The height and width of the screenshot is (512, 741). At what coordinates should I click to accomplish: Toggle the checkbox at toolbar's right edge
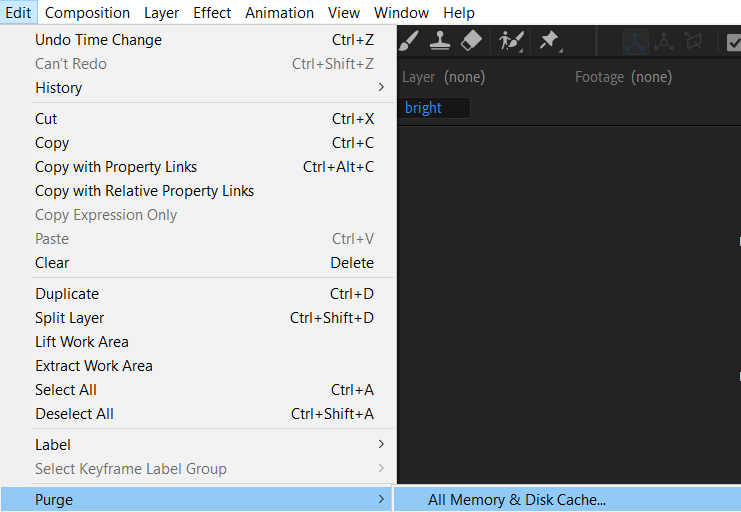(x=733, y=41)
